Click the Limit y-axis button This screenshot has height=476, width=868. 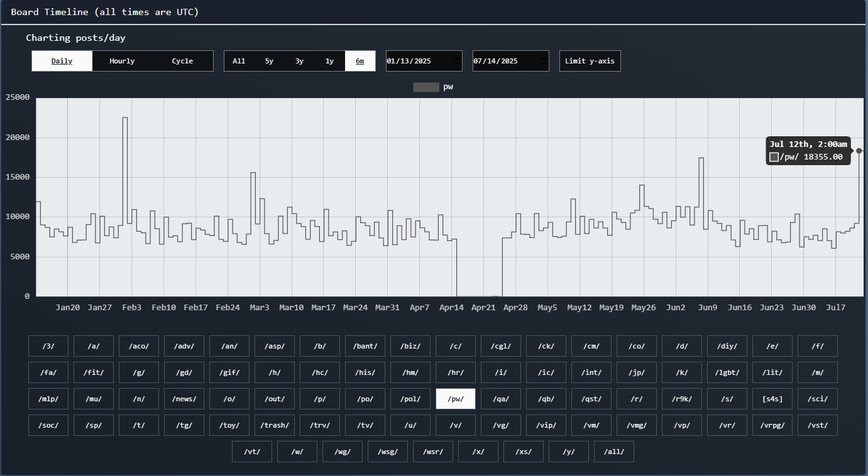(590, 61)
